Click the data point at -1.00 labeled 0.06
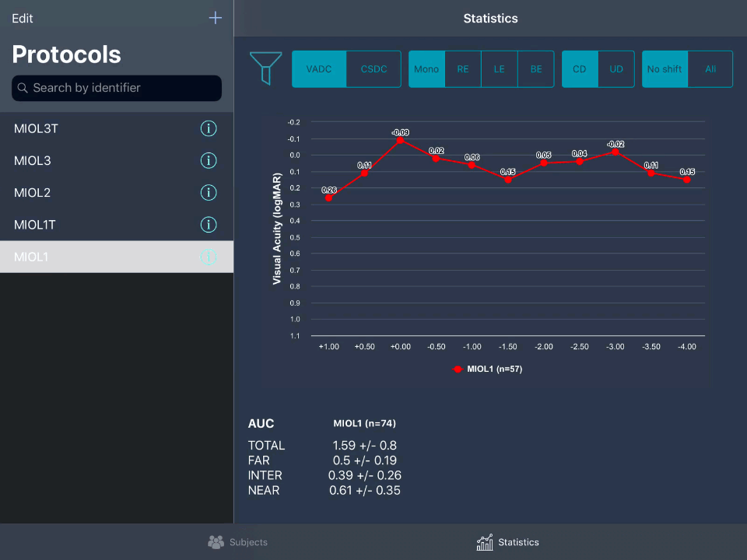This screenshot has width=747, height=560. (472, 165)
